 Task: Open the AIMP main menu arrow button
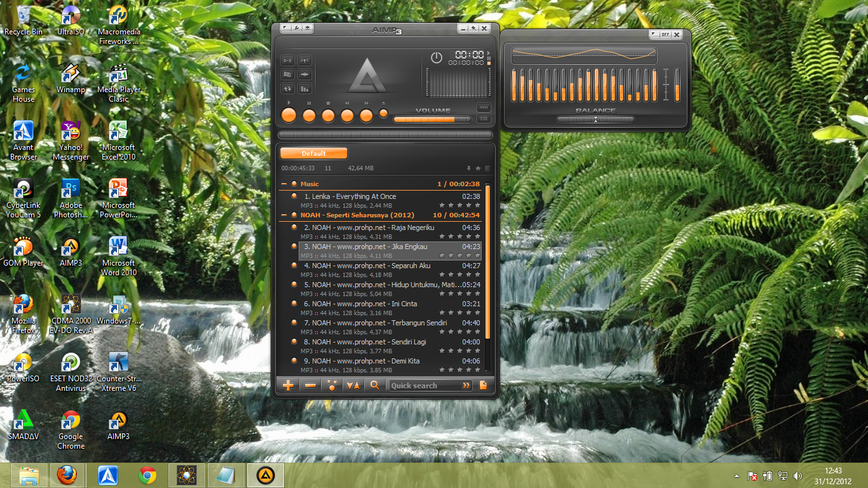pos(285,28)
